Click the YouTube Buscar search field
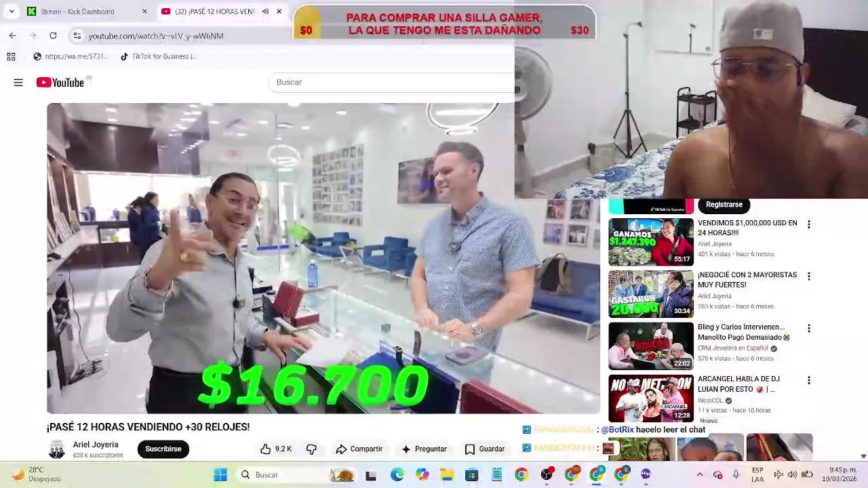This screenshot has width=868, height=488. pyautogui.click(x=392, y=82)
